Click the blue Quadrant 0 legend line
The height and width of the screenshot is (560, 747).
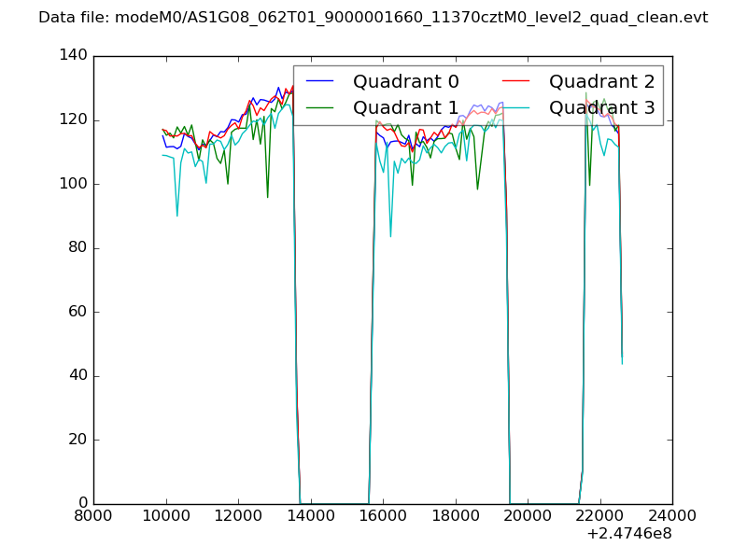coord(320,82)
